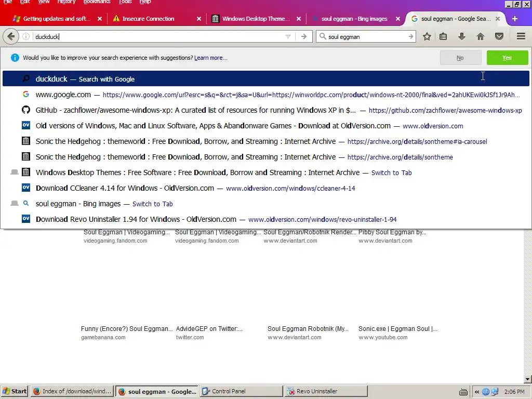Select the www.google.com suggestion row

[265, 95]
